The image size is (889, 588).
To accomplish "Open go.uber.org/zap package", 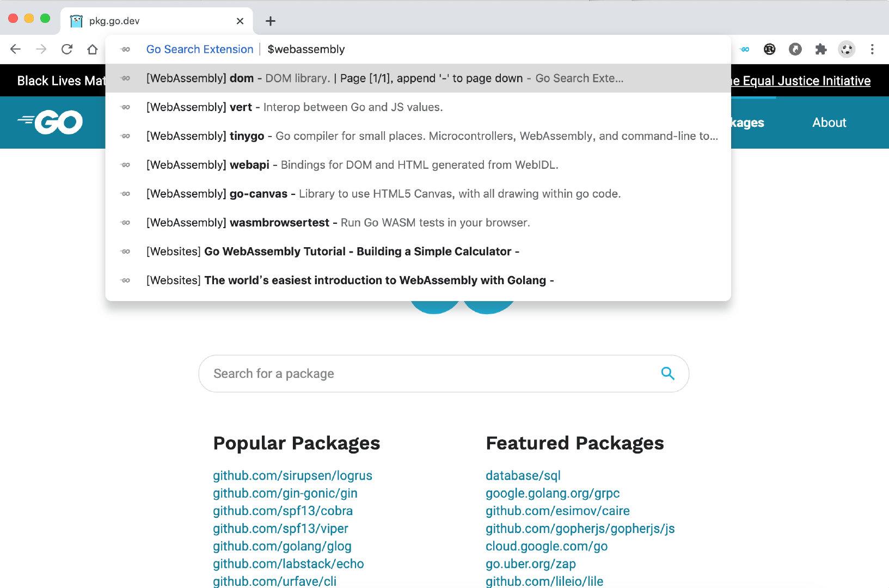I will (531, 564).
